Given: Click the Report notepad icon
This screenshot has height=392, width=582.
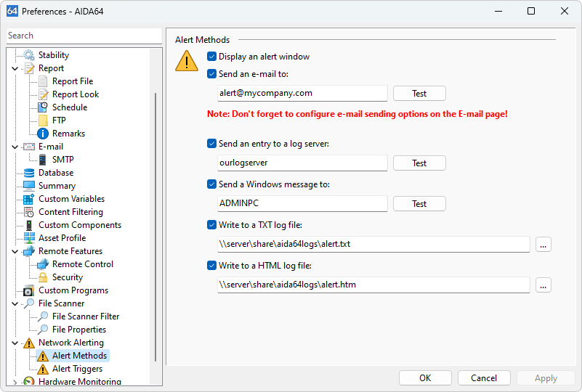Looking at the screenshot, I should click(29, 68).
